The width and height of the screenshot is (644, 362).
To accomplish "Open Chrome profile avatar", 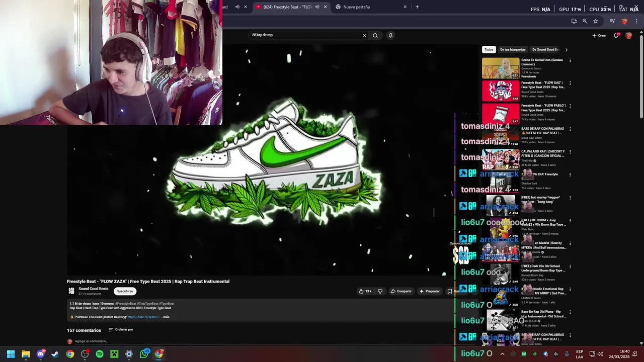I will point(624,21).
